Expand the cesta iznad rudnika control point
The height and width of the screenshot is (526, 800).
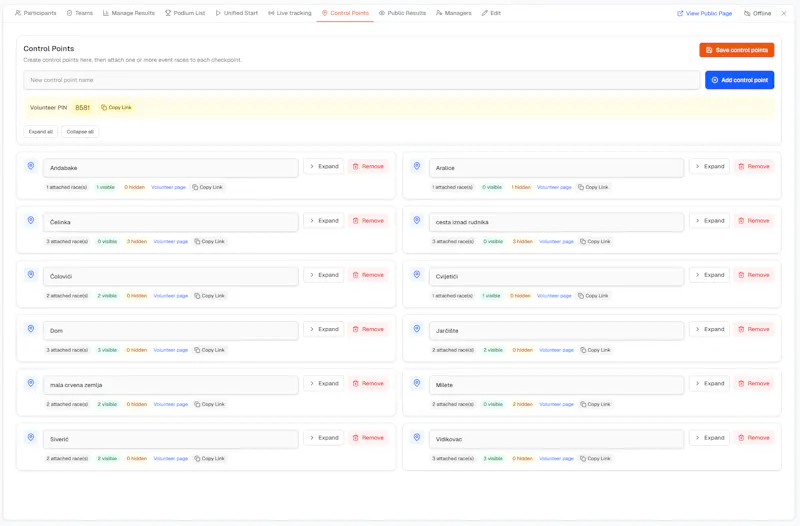click(710, 220)
